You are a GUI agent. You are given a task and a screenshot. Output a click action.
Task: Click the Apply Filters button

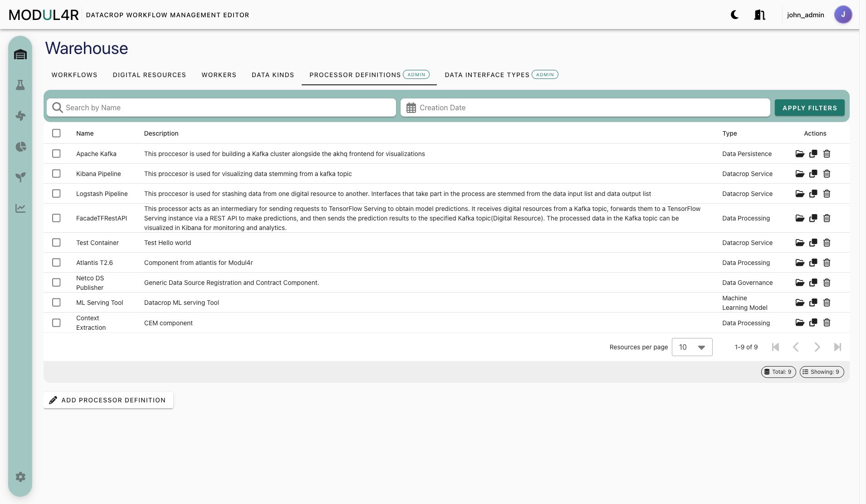tap(809, 108)
